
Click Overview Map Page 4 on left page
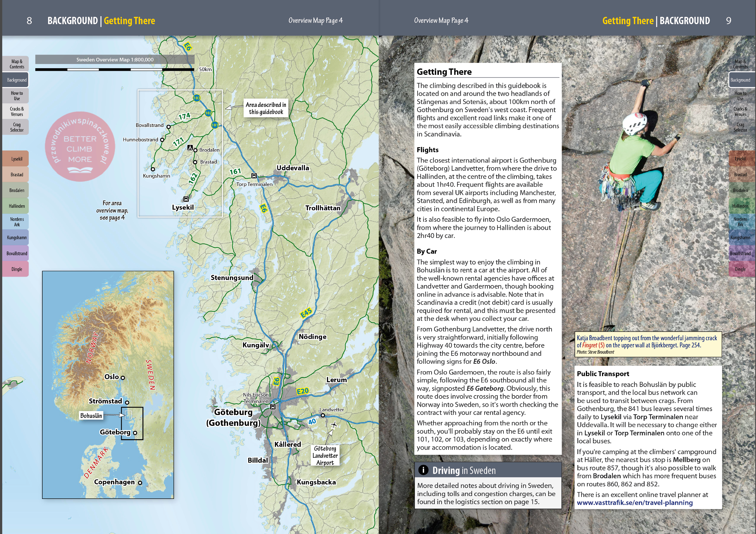coord(315,20)
